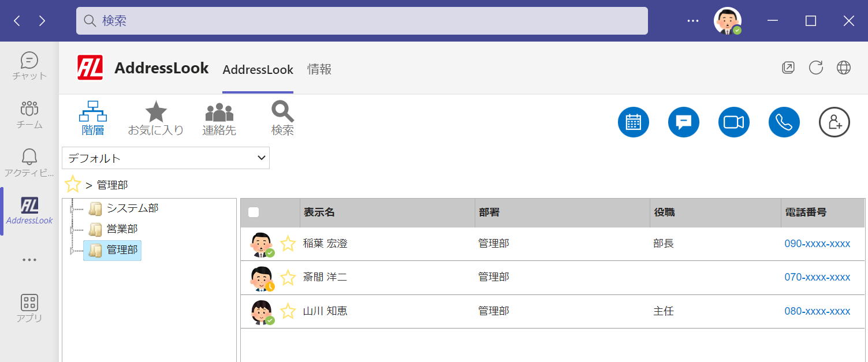Viewport: 868px width, 362px height.
Task: Start a chat via the blue chat icon
Action: tap(683, 122)
